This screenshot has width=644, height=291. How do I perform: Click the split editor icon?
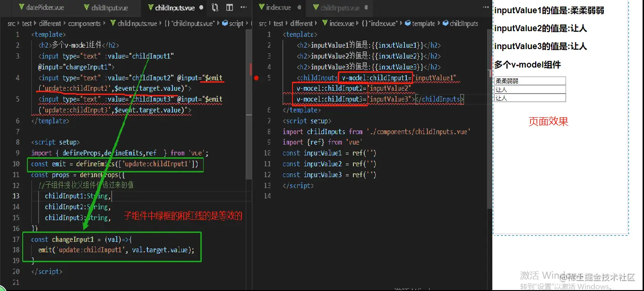pyautogui.click(x=230, y=8)
